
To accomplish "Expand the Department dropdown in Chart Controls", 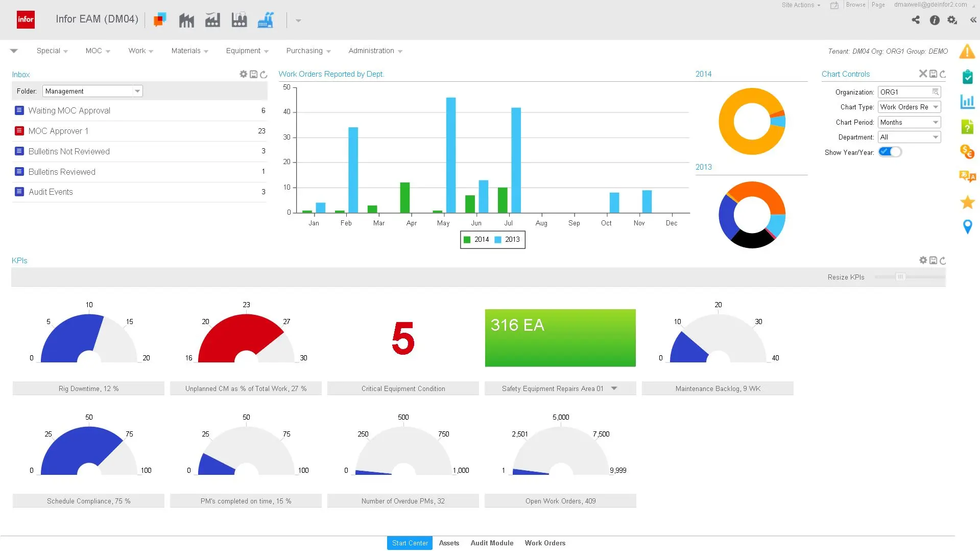I will click(x=936, y=137).
